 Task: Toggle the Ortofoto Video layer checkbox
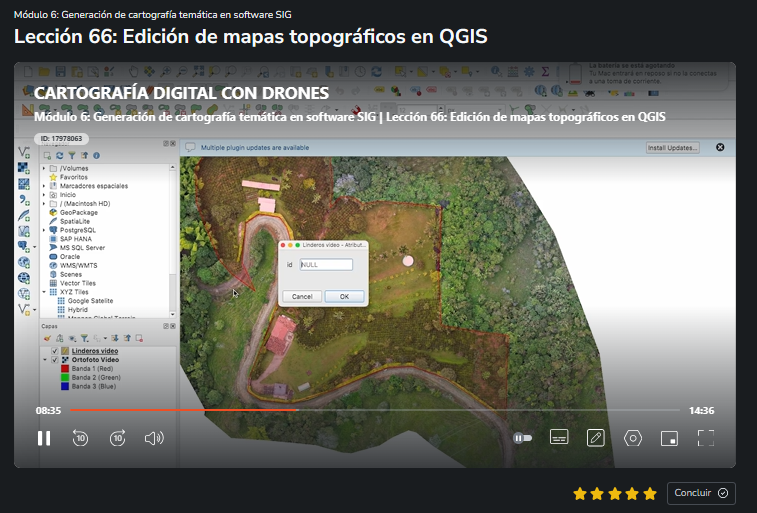[x=54, y=360]
